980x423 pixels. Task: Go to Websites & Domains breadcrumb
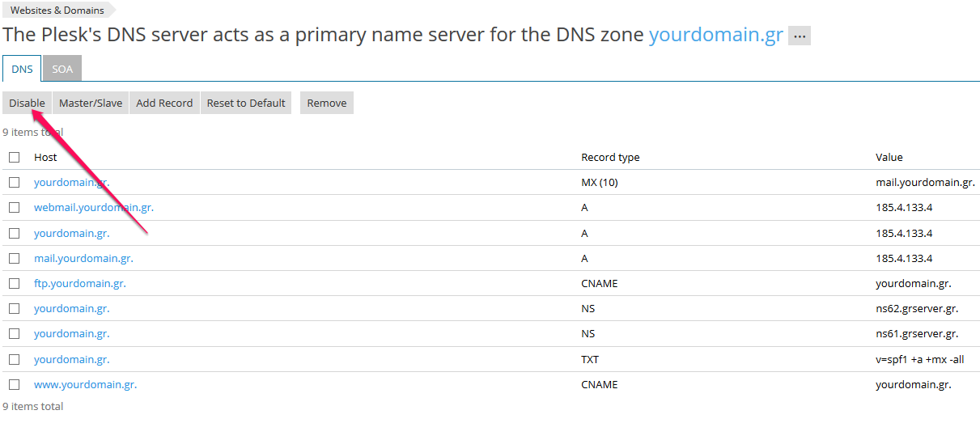(57, 11)
